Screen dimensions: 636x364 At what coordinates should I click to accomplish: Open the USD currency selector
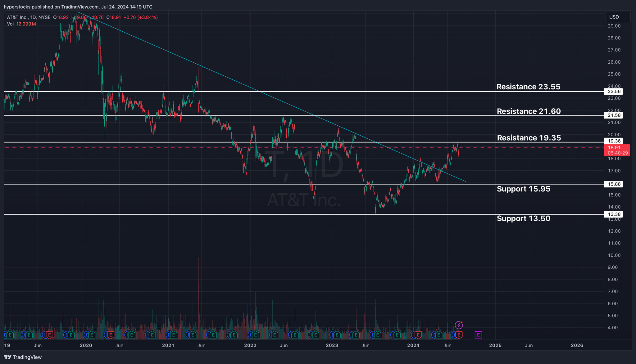(617, 17)
